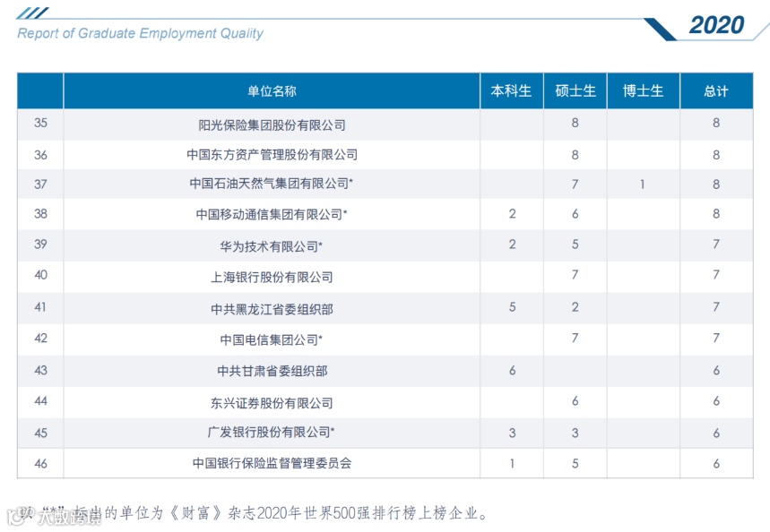770x532 pixels.
Task: Click the '本科生' column header
Action: coord(511,90)
